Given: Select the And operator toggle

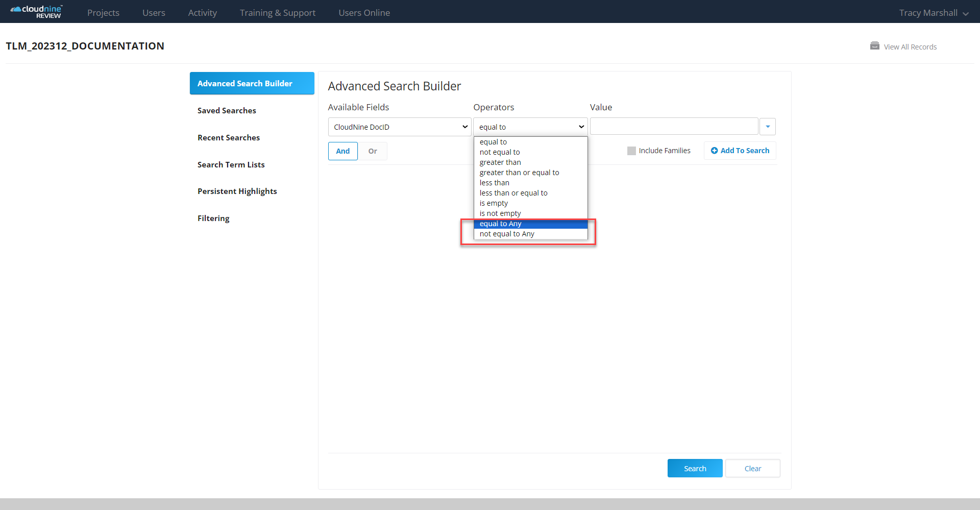Looking at the screenshot, I should [x=343, y=151].
